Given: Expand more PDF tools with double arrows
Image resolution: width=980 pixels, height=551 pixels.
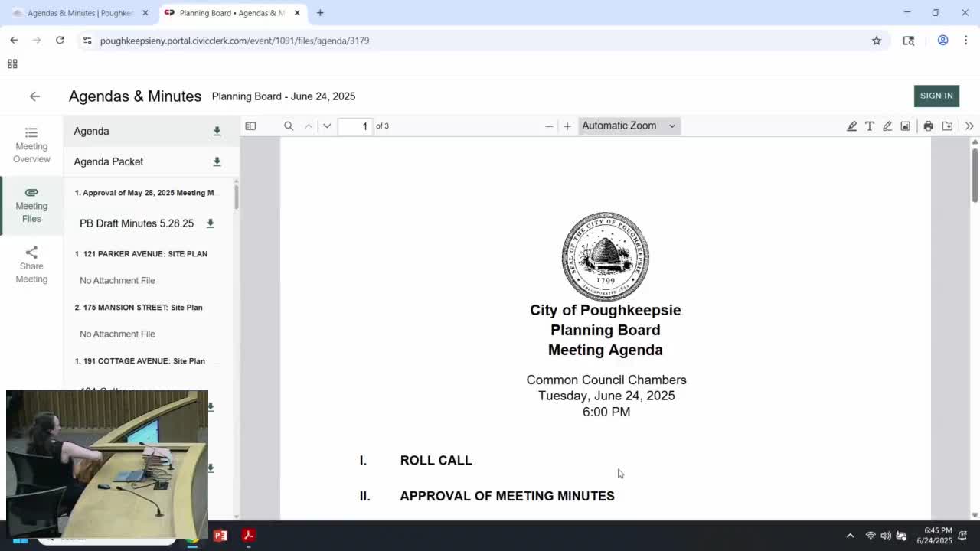Looking at the screenshot, I should click(x=969, y=126).
